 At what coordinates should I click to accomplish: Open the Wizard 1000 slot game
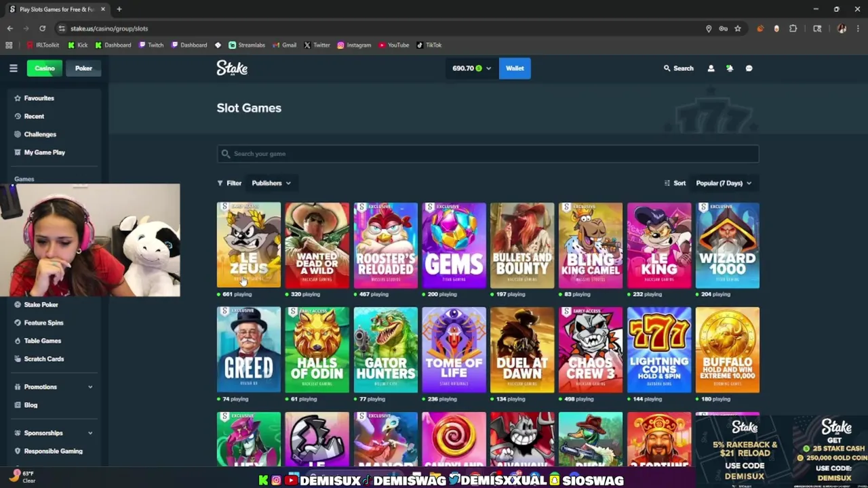tap(728, 245)
